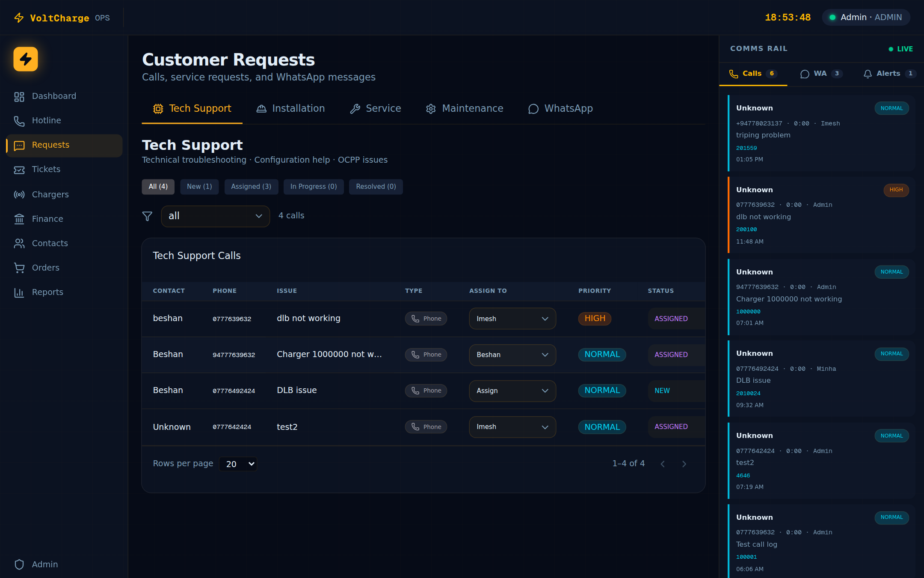The image size is (924, 578).
Task: Open Orders via the cart icon
Action: pos(19,268)
